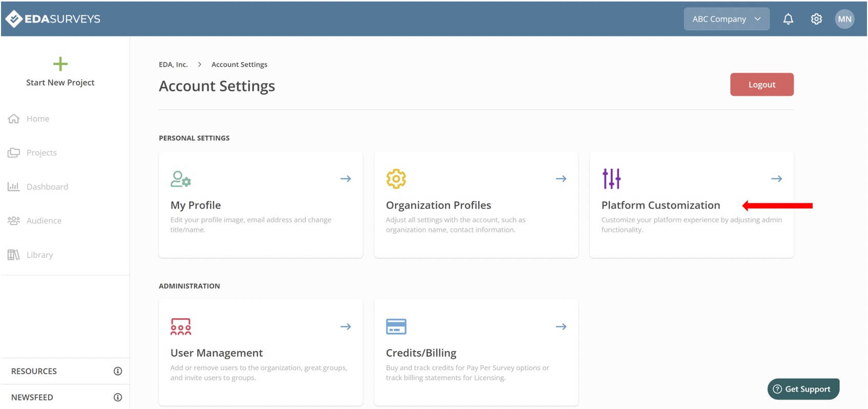Go to Library in sidebar
Viewport: 868px width, 409px height.
coord(39,255)
